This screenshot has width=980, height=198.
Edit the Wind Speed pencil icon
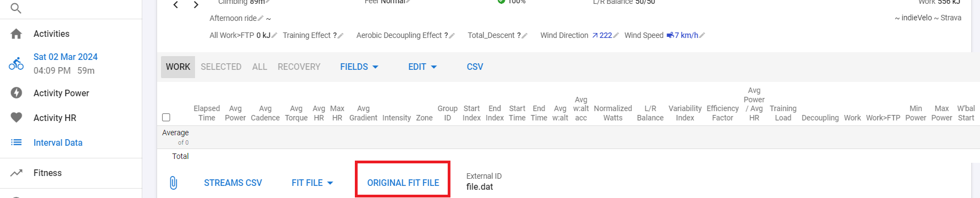(702, 35)
